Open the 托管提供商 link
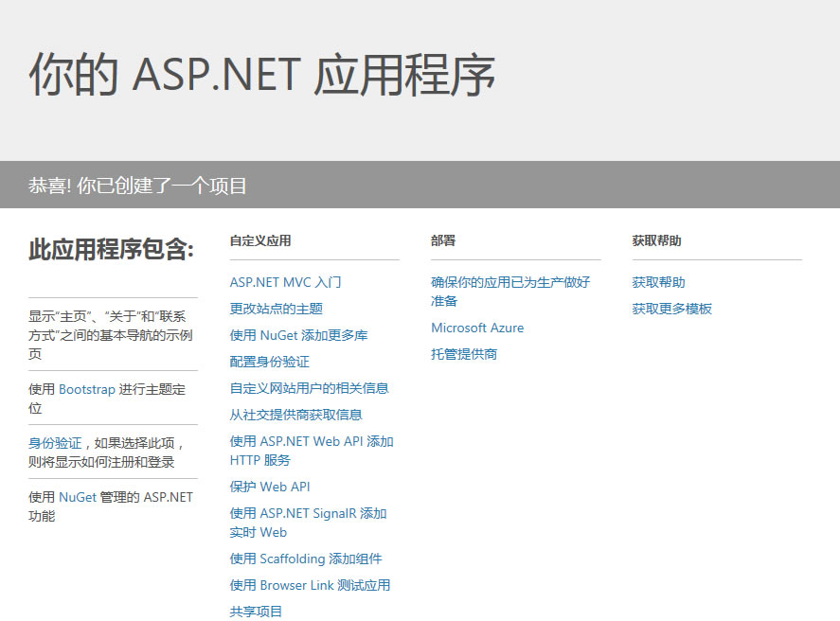Screen dimensions: 840x621 [464, 354]
